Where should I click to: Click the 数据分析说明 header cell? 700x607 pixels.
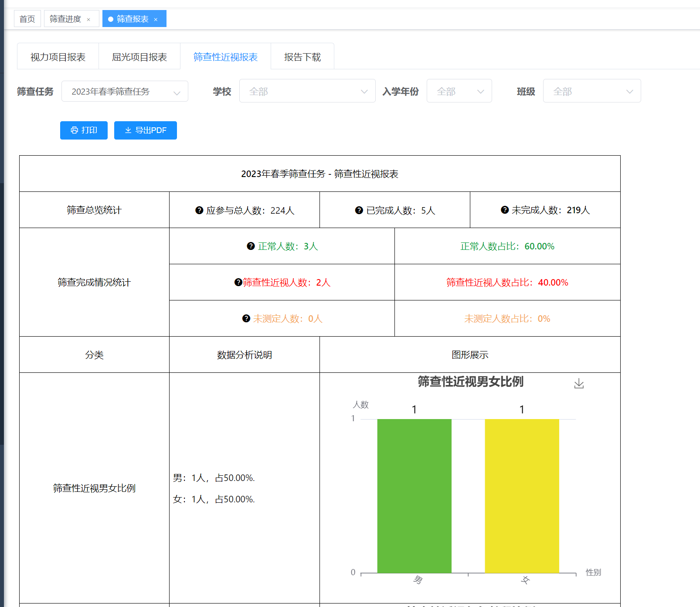tap(245, 355)
